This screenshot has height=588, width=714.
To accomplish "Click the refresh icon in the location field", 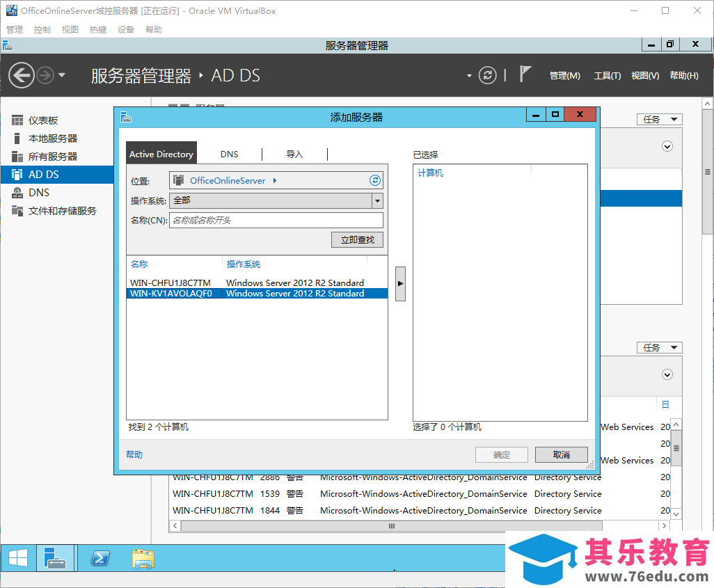I will point(375,180).
